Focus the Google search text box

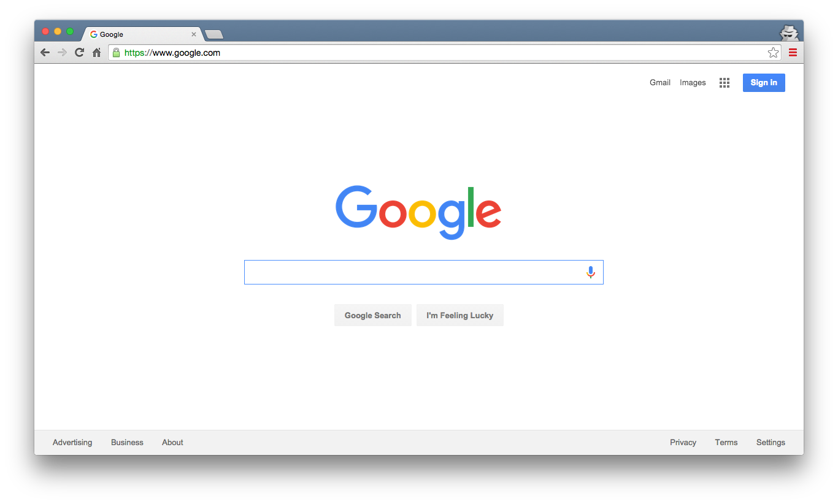(414, 272)
